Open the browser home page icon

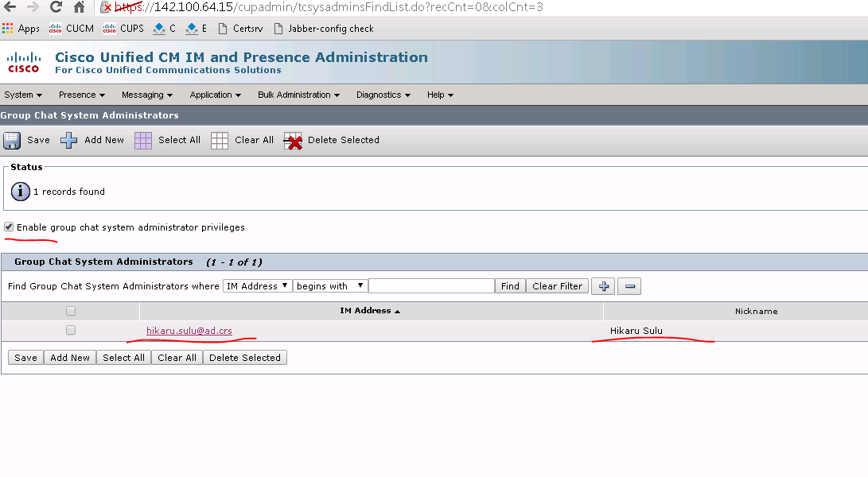tap(79, 7)
